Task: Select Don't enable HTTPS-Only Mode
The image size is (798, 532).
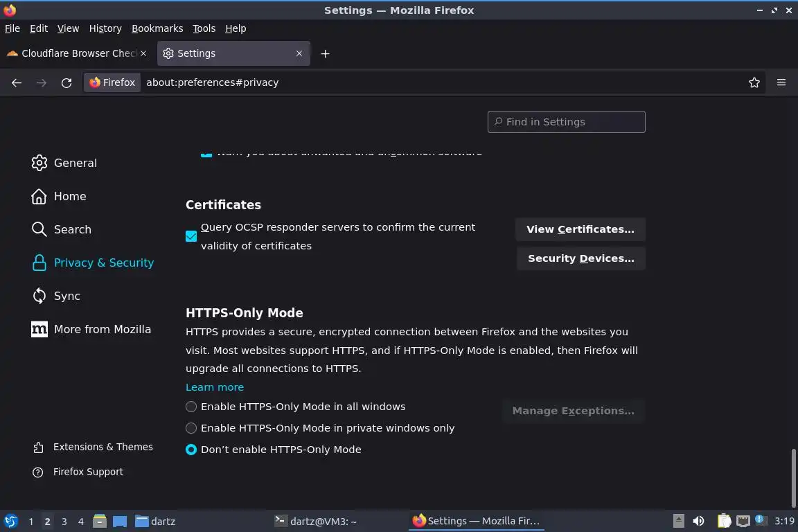Action: (x=191, y=450)
